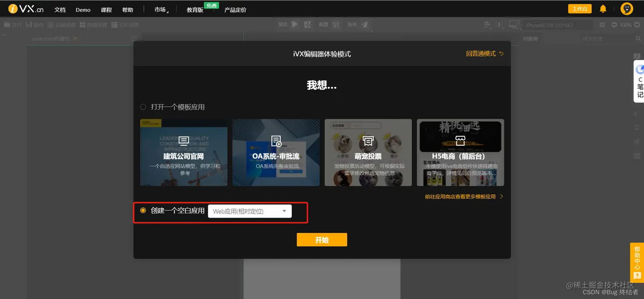Image resolution: width=644 pixels, height=299 pixels.
Task: Open the 帮助中心 help center tab
Action: (x=637, y=262)
